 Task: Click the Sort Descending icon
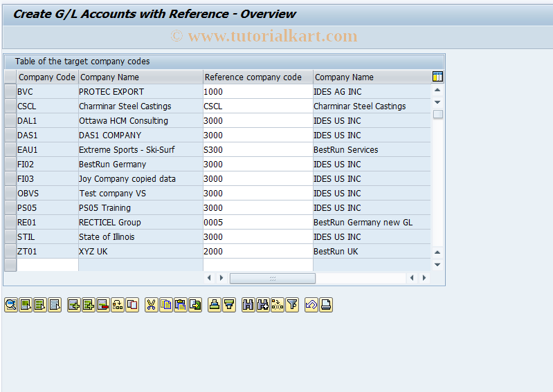(229, 305)
